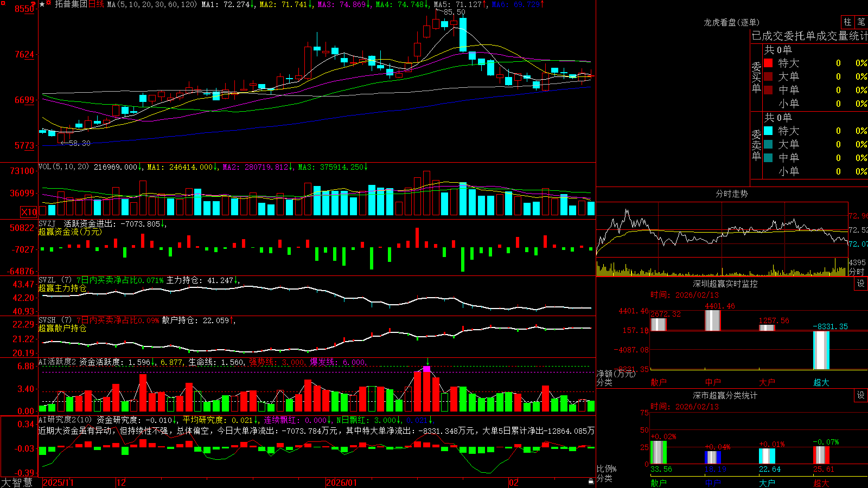Click the 超赢资金流(万元) label
Screen dimensions: 868x488
pos(70,232)
